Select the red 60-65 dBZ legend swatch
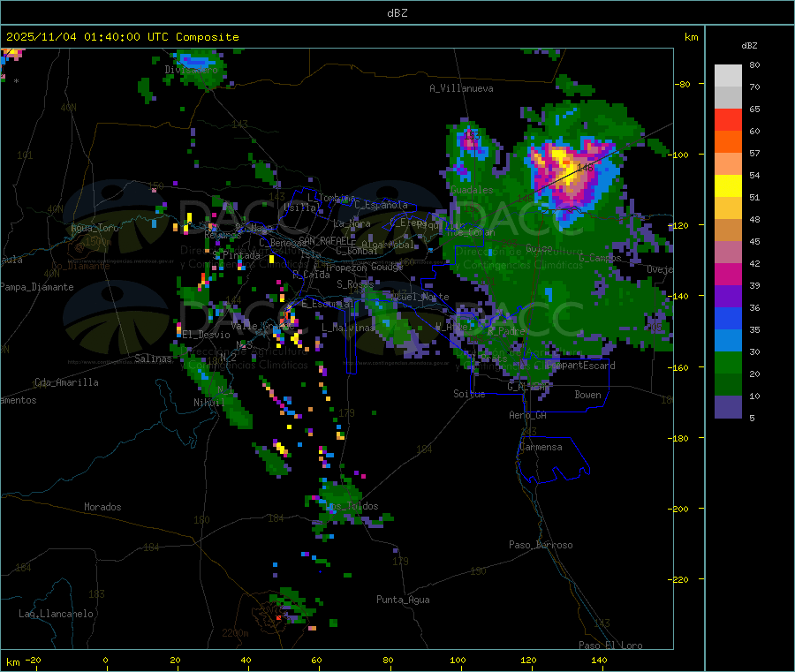The width and height of the screenshot is (795, 672). click(728, 119)
